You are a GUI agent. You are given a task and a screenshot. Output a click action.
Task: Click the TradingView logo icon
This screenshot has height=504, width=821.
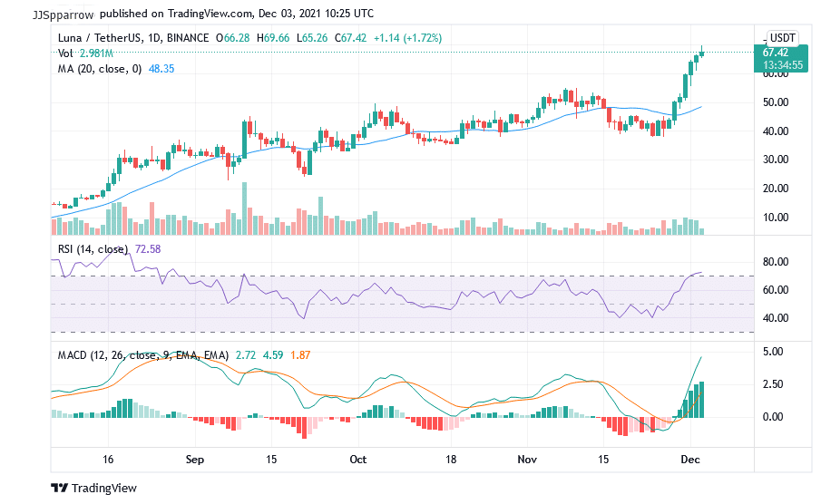[x=60, y=488]
